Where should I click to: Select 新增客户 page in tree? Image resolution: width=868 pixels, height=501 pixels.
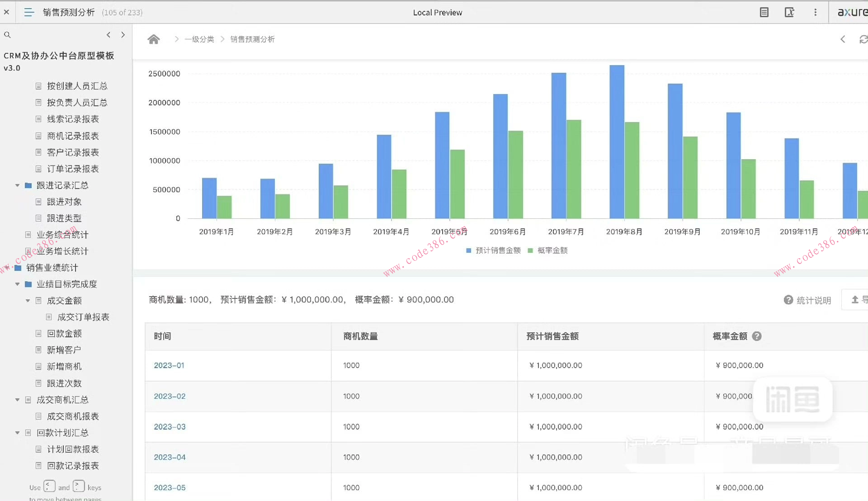pos(64,350)
